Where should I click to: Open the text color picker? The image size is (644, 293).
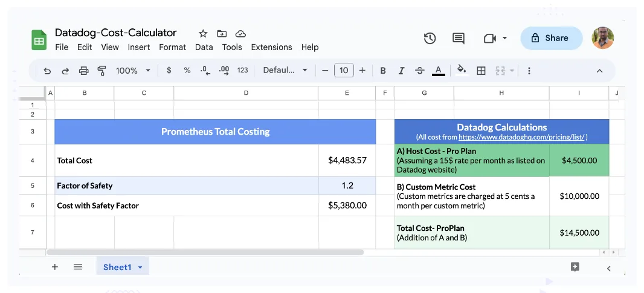tap(438, 71)
